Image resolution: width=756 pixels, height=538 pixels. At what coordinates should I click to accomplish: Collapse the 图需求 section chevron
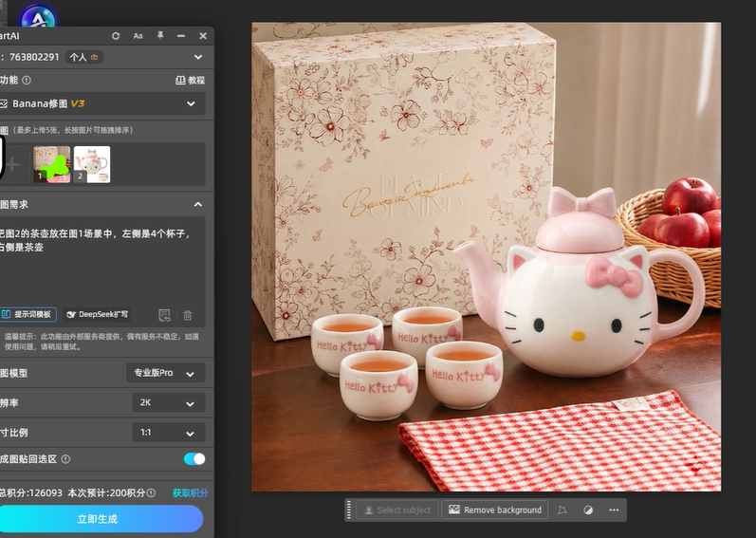pyautogui.click(x=198, y=204)
